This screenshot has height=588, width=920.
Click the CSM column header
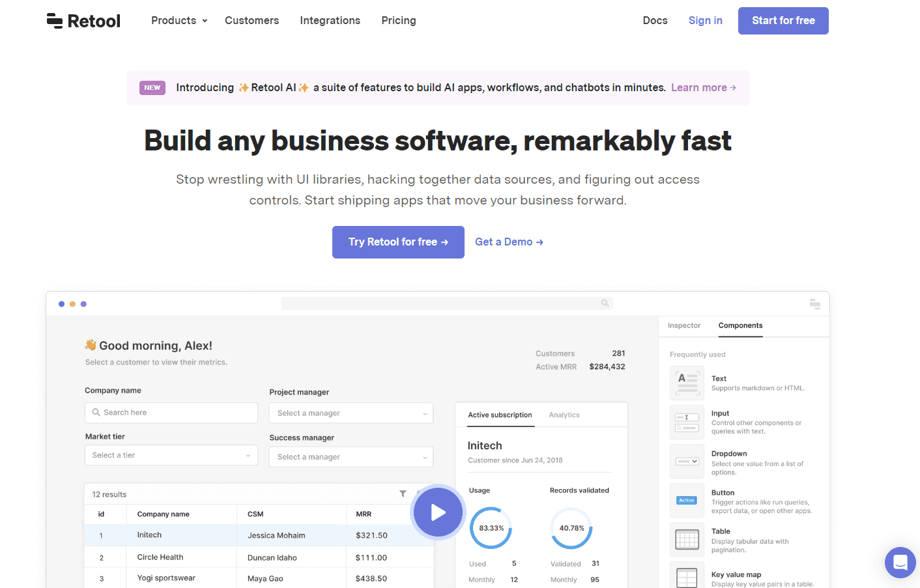[x=255, y=514]
